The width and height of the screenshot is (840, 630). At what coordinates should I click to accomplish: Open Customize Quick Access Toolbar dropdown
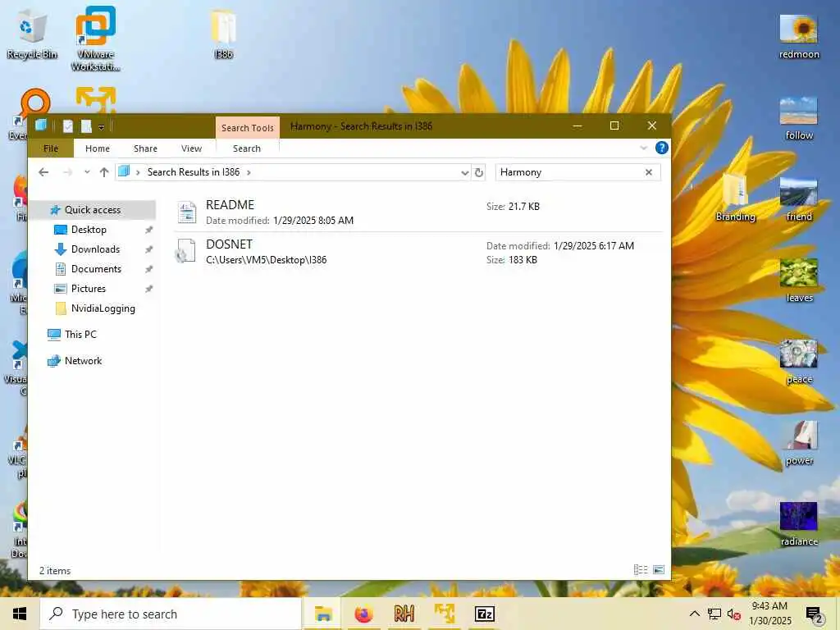[x=101, y=127]
